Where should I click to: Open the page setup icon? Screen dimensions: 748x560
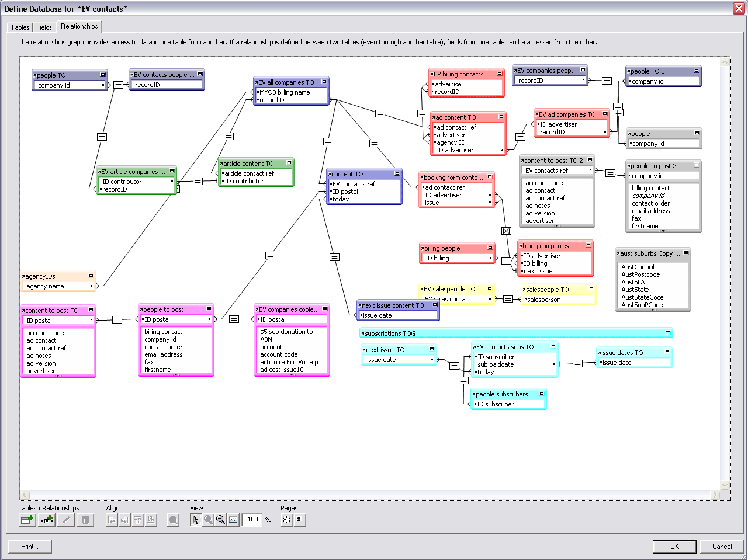pyautogui.click(x=300, y=520)
